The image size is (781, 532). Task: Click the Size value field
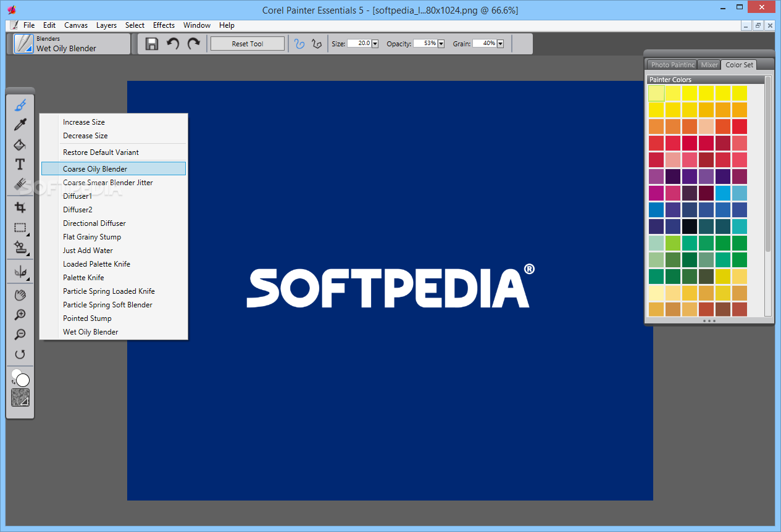pos(359,44)
